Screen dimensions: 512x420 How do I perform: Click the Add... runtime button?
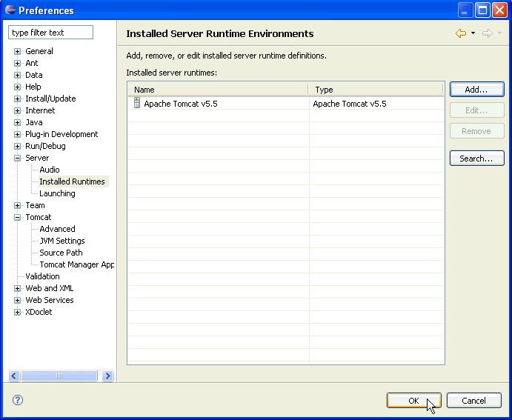(x=476, y=90)
